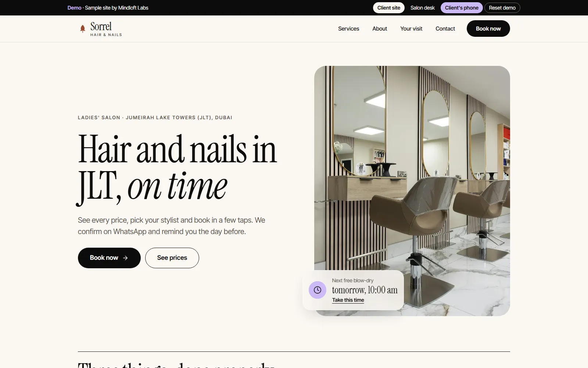Click the 'Ladies' Salon · Jumeirah Lake Towers' tagline
The height and width of the screenshot is (368, 588).
coord(155,118)
